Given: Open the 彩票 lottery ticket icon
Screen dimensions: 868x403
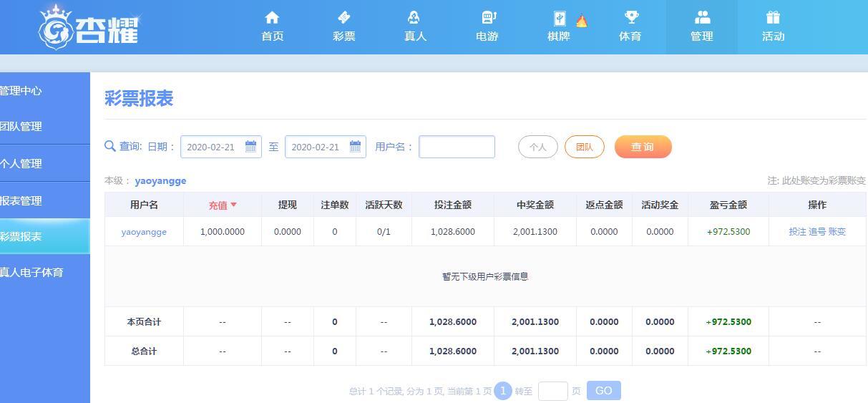Looking at the screenshot, I should pos(343,18).
